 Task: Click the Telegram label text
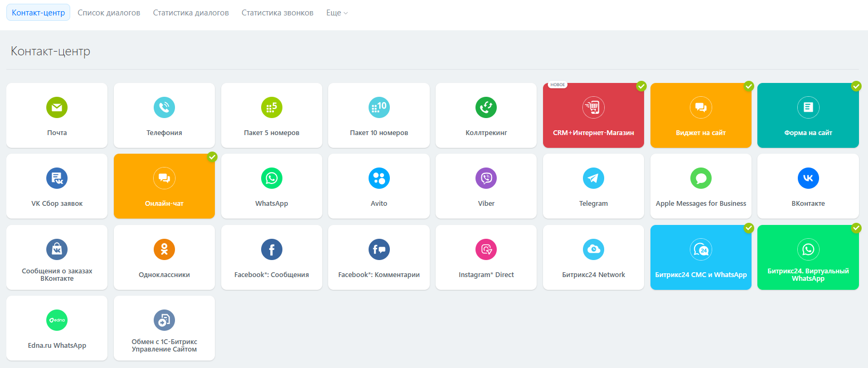pyautogui.click(x=594, y=204)
